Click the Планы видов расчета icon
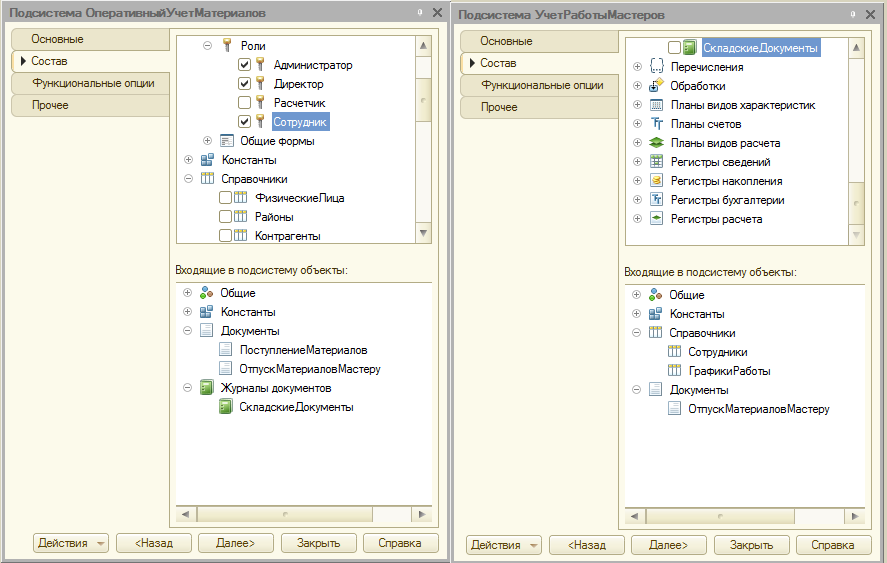The width and height of the screenshot is (887, 563). pos(656,143)
